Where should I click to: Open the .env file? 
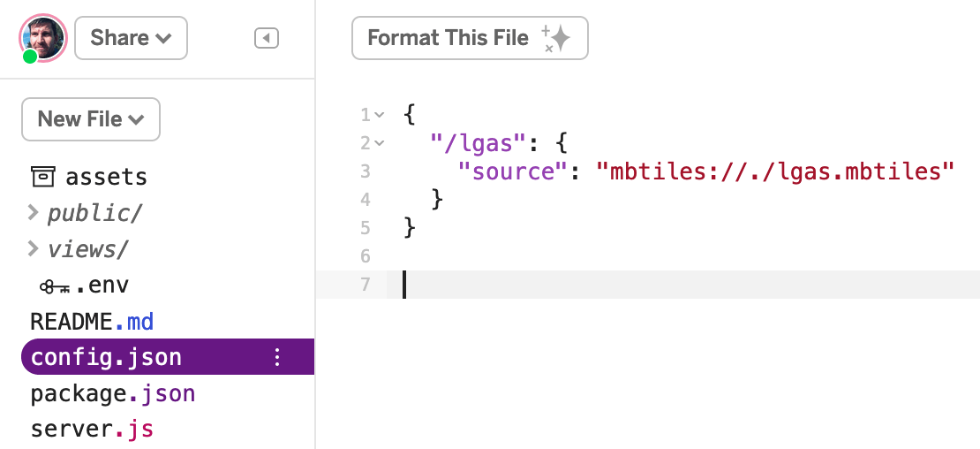(x=102, y=285)
